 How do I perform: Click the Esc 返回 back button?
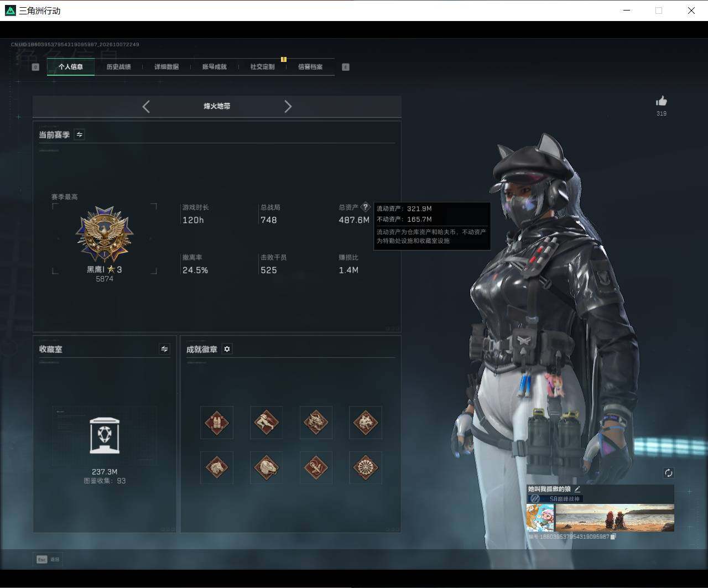click(48, 559)
